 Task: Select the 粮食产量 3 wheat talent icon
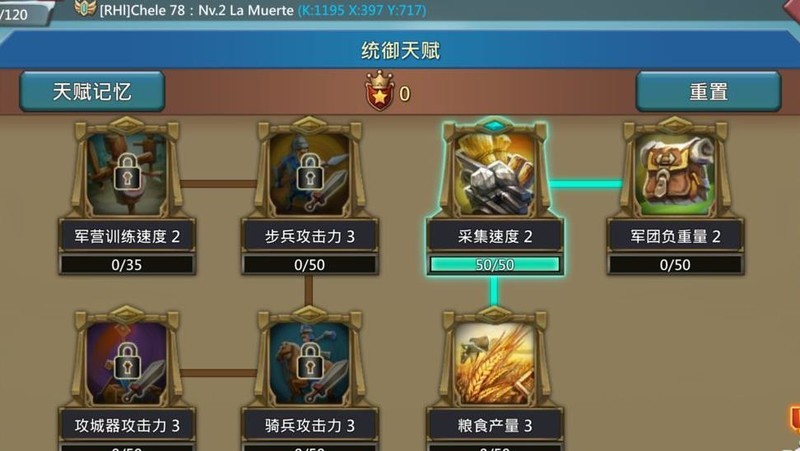click(x=494, y=360)
